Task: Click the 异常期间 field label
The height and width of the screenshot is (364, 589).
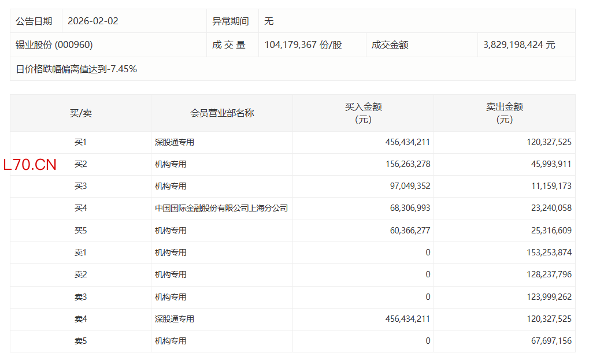Action: click(x=230, y=21)
